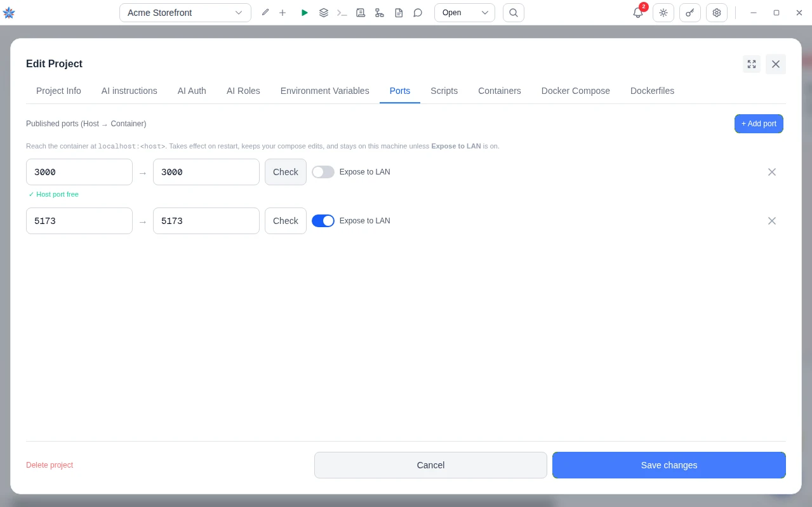Remove the 3000 port mapping row
This screenshot has width=812, height=507.
pos(772,172)
